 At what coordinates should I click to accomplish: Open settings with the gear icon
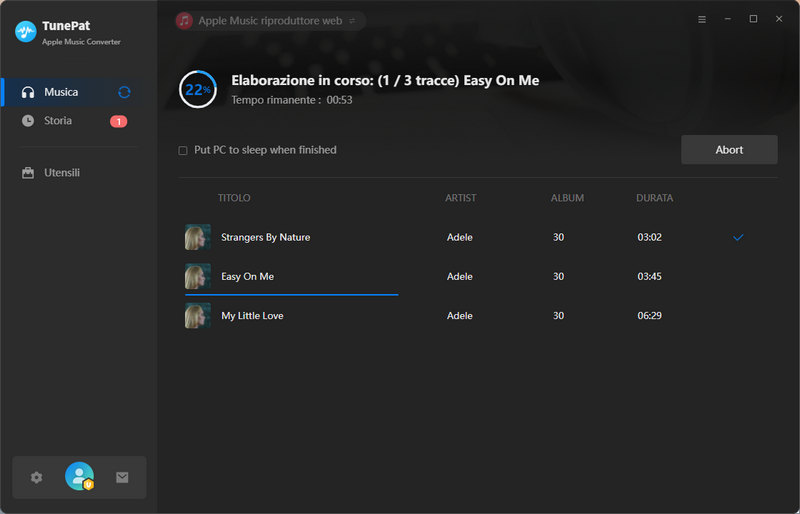pos(36,477)
